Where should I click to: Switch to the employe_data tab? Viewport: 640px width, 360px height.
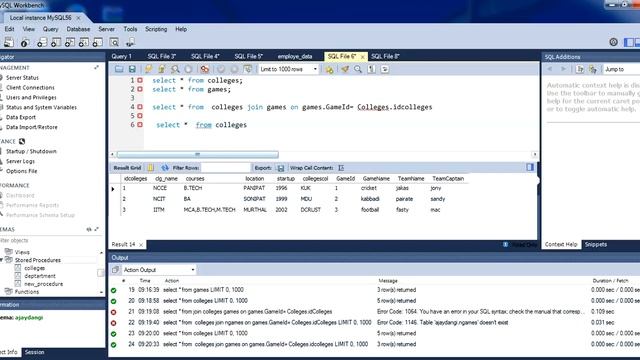click(295, 56)
